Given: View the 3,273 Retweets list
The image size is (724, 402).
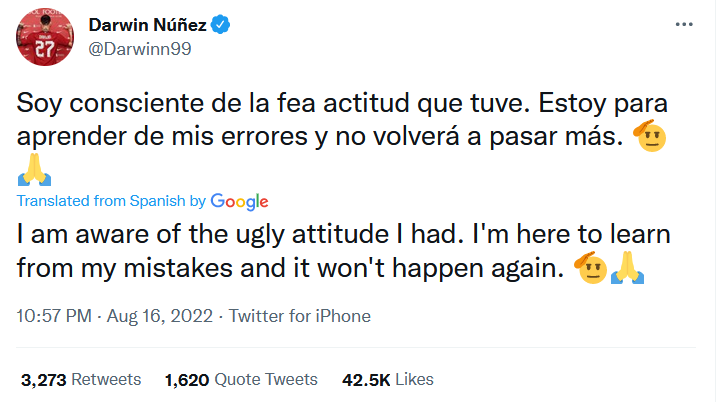Looking at the screenshot, I should 81,379.
